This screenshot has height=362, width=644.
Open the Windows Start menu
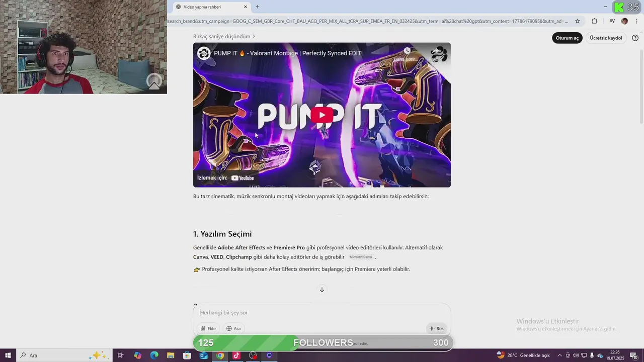(8, 355)
